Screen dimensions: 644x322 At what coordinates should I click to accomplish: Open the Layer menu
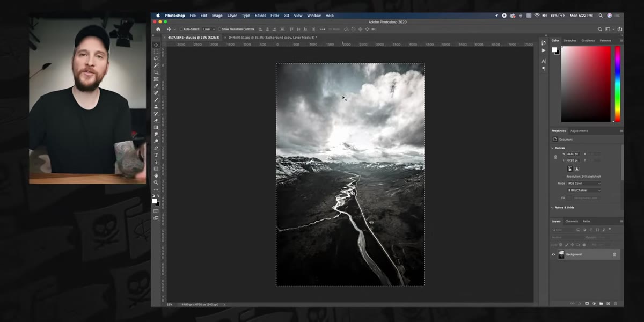232,16
